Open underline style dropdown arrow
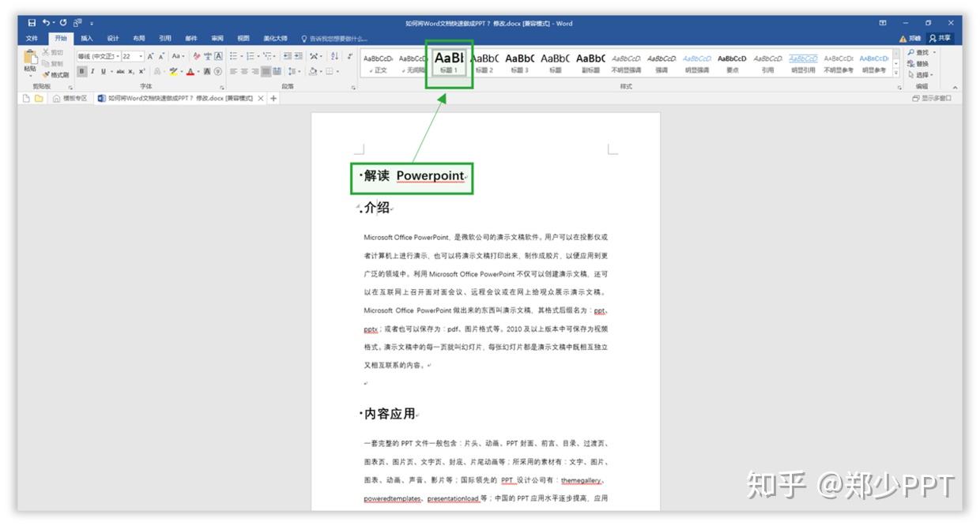The image size is (980, 526). 111,72
